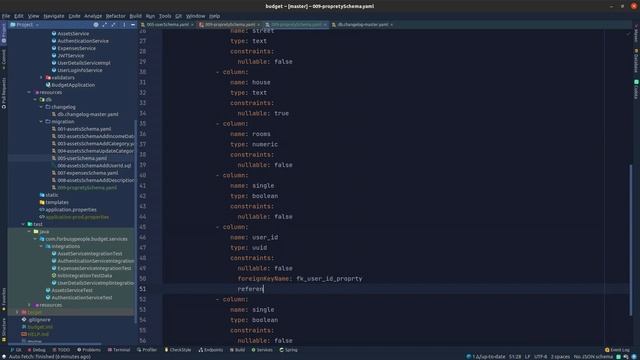The image size is (640, 360).
Task: Click the locate-file target icon in Project panel
Action: [96, 25]
